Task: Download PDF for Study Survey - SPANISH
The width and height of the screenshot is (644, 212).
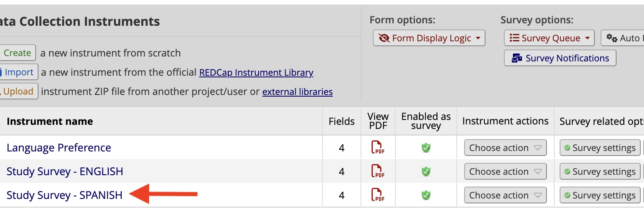Action: (378, 195)
